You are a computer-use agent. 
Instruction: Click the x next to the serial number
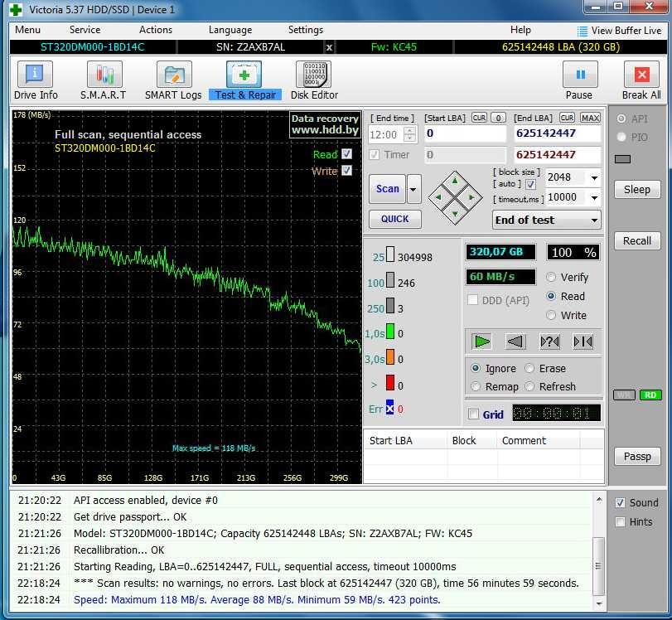click(x=329, y=47)
